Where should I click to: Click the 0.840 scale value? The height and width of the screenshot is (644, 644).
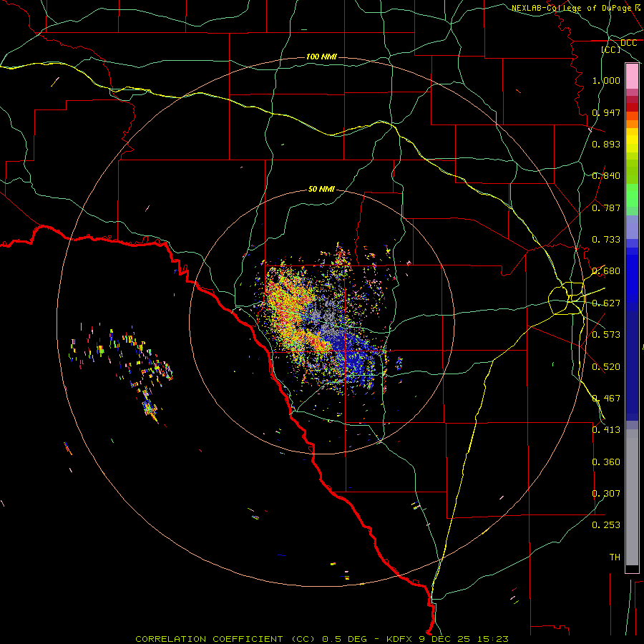(606, 176)
